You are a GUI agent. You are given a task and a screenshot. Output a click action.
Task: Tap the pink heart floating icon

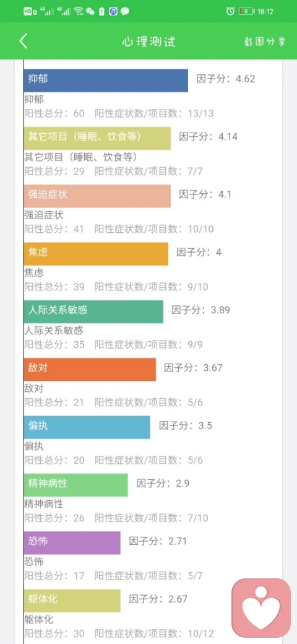point(261,608)
